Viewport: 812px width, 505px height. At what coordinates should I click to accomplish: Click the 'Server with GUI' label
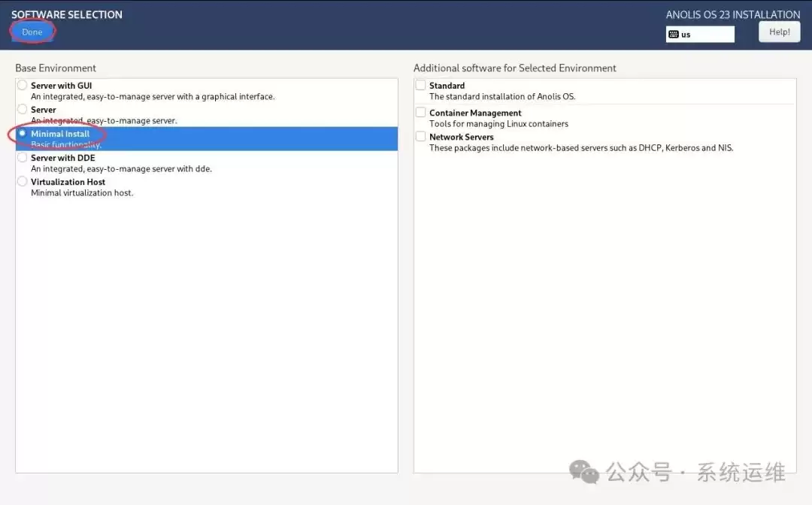61,86
